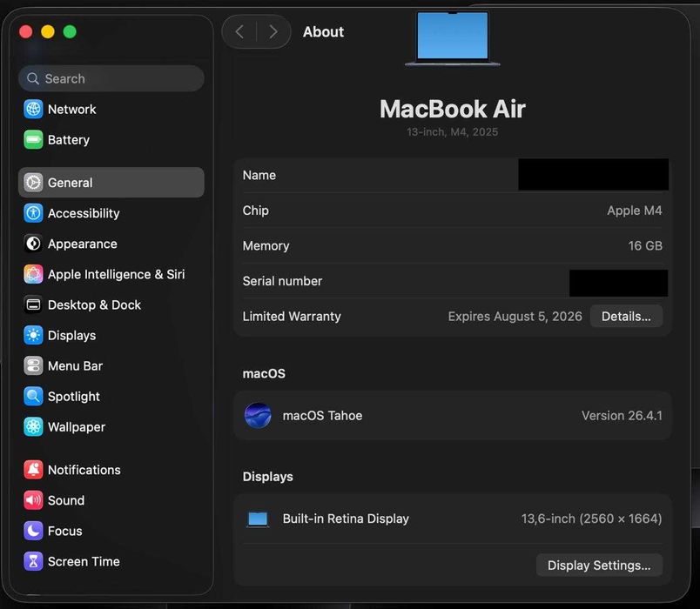Viewport: 700px width, 609px height.
Task: Open the Notifications bell icon
Action: (x=33, y=470)
